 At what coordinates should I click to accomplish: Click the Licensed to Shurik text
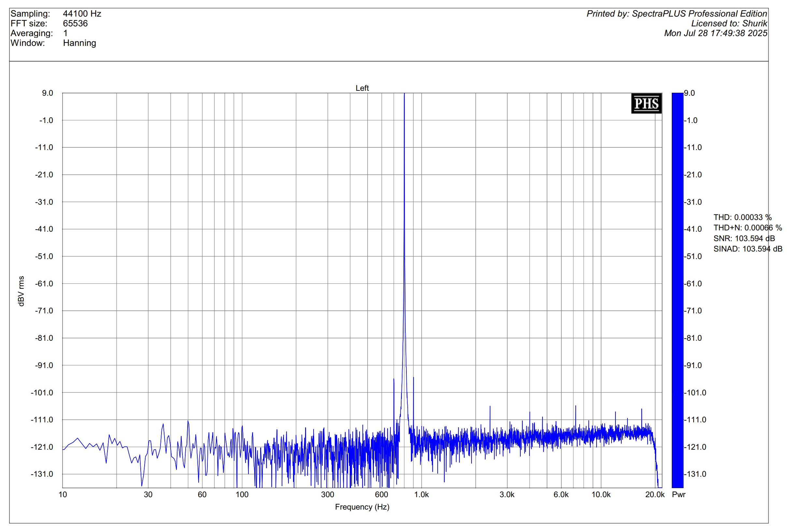pyautogui.click(x=729, y=23)
